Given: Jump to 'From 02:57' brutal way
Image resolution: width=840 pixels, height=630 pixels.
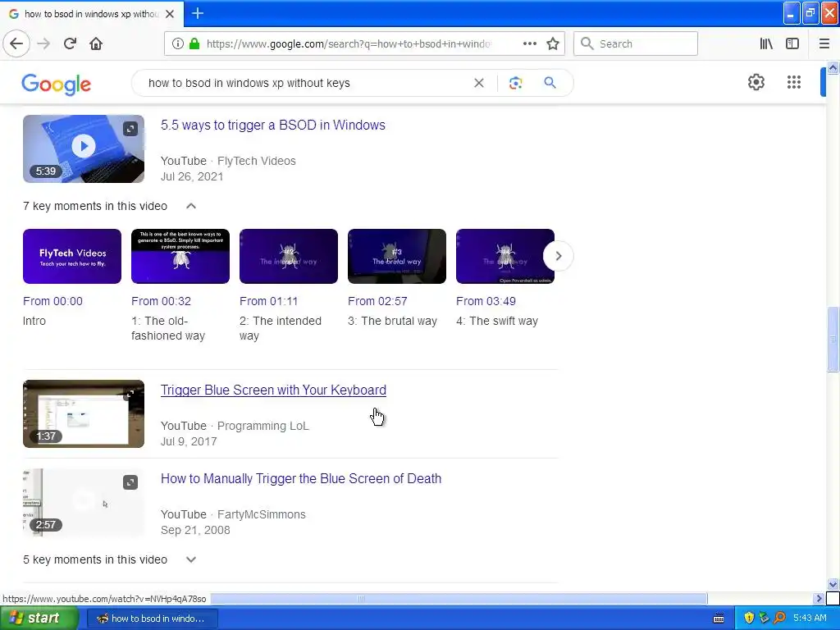Looking at the screenshot, I should 377,301.
